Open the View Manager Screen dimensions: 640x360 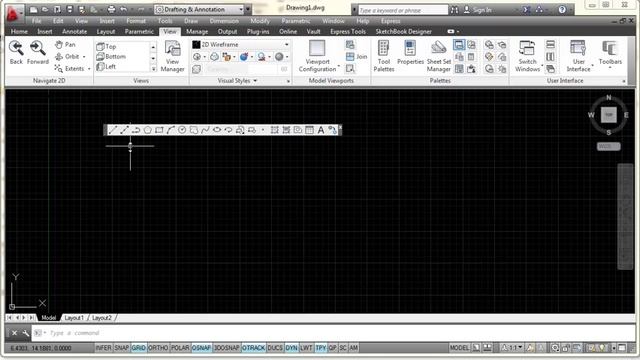(x=172, y=56)
